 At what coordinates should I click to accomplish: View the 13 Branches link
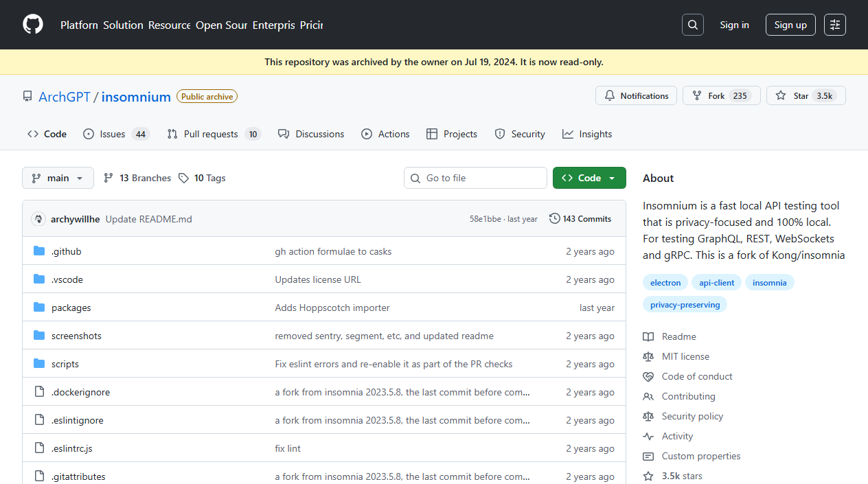(137, 178)
